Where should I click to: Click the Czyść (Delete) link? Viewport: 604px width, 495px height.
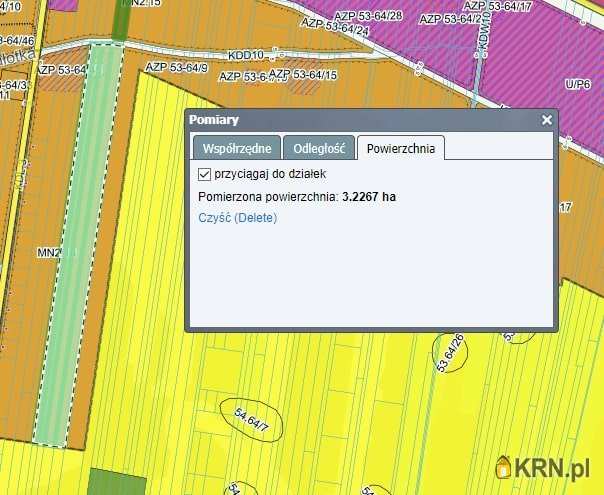(x=237, y=217)
